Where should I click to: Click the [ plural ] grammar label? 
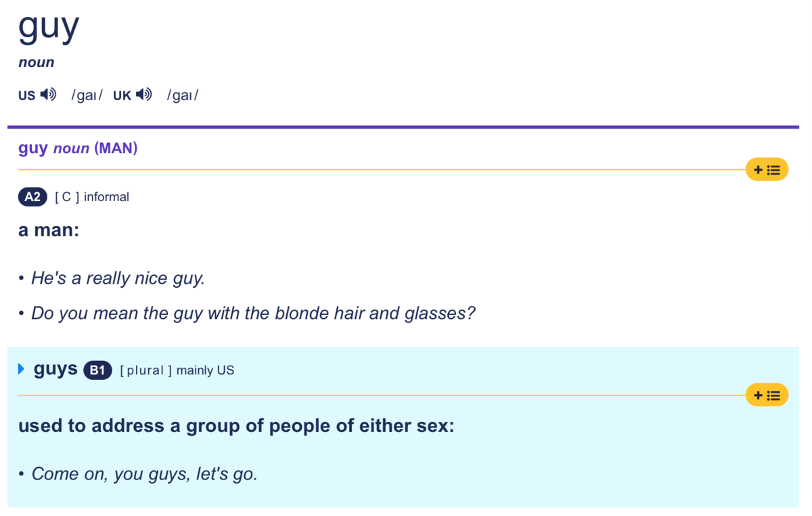coord(145,370)
